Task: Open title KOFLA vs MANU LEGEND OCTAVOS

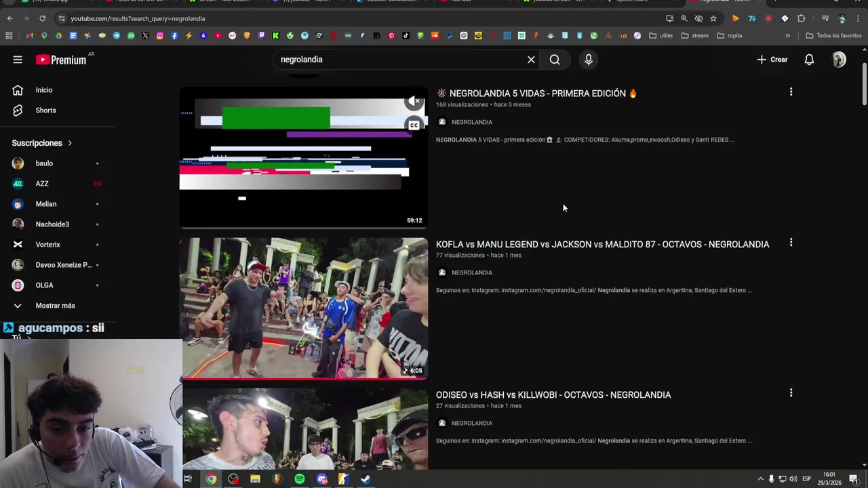Action: [x=602, y=244]
